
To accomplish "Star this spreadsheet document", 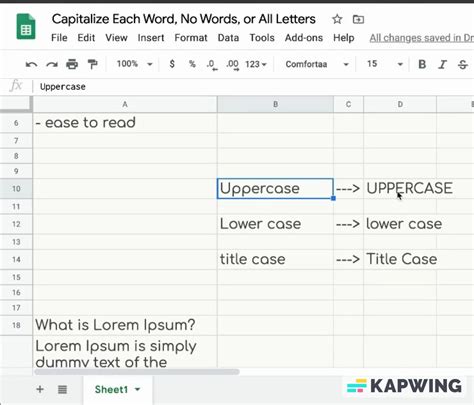I will (x=337, y=19).
